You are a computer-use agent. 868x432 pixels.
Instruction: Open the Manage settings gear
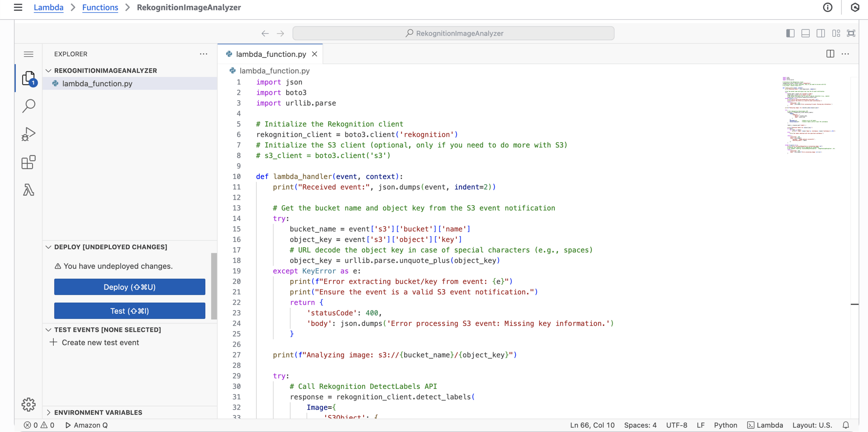coord(28,404)
